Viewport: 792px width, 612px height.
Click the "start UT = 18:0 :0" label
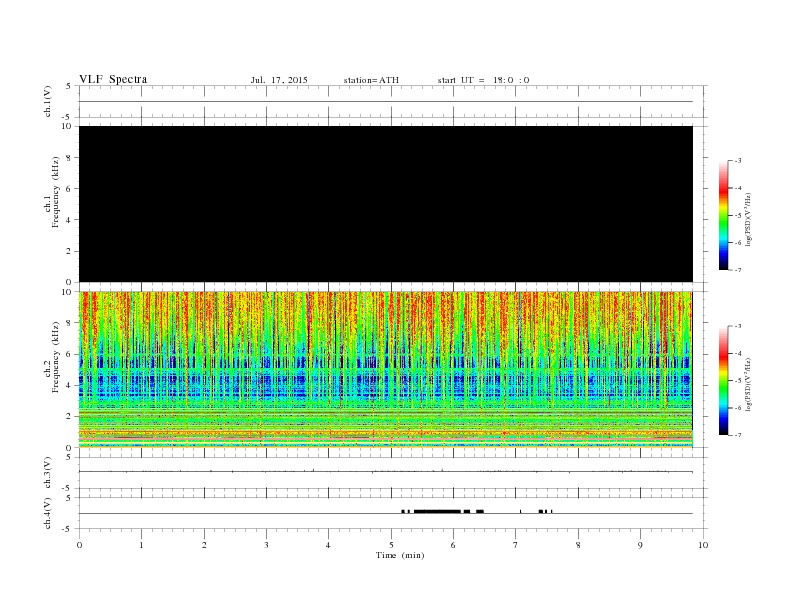(483, 80)
